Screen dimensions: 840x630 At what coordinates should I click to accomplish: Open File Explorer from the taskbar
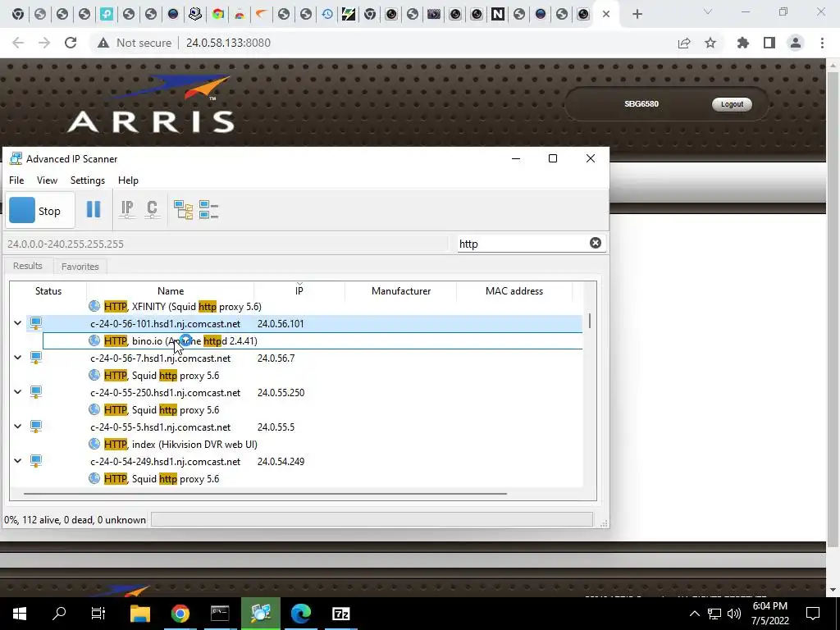pyautogui.click(x=140, y=614)
